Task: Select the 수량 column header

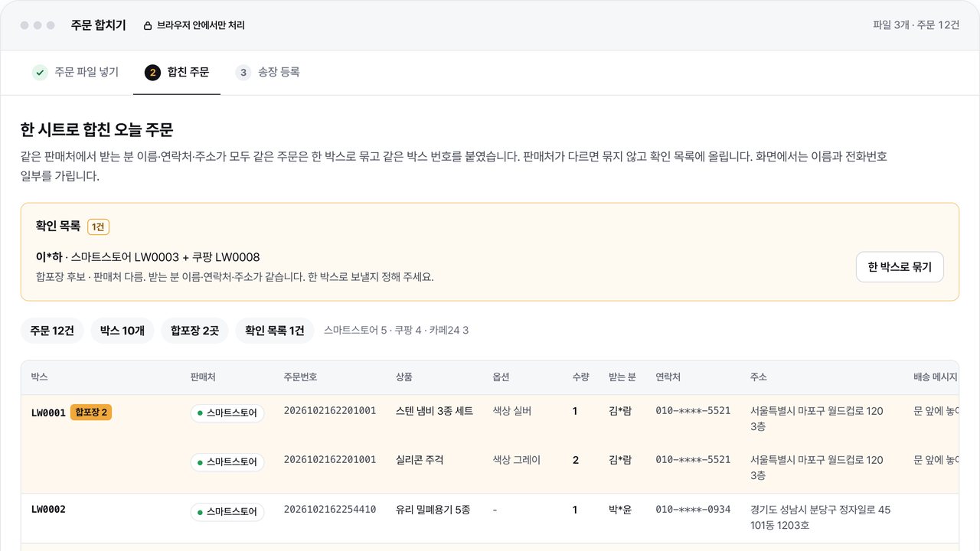Action: [580, 377]
